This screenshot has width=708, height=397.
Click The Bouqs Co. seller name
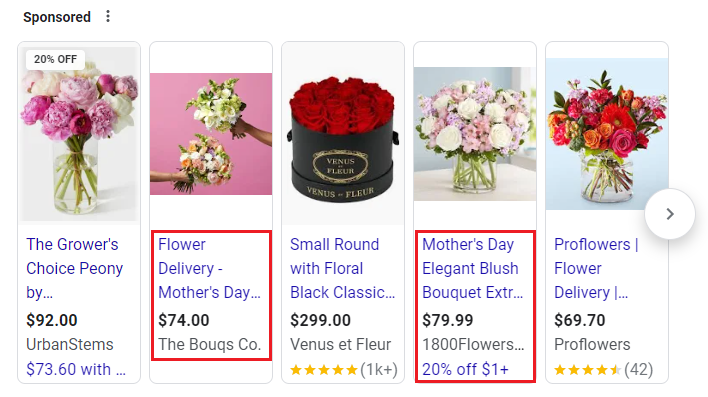(210, 344)
